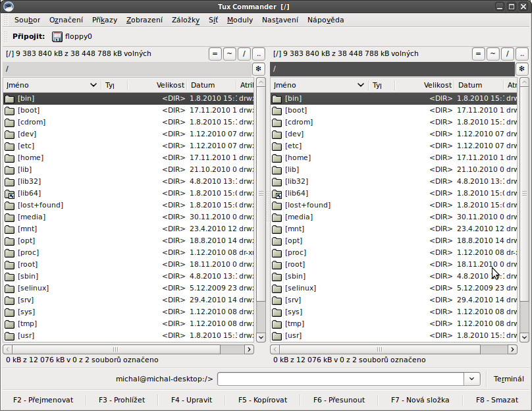Click F3 - Prohlížet button
Image resolution: width=532 pixels, height=411 pixels.
122,400
